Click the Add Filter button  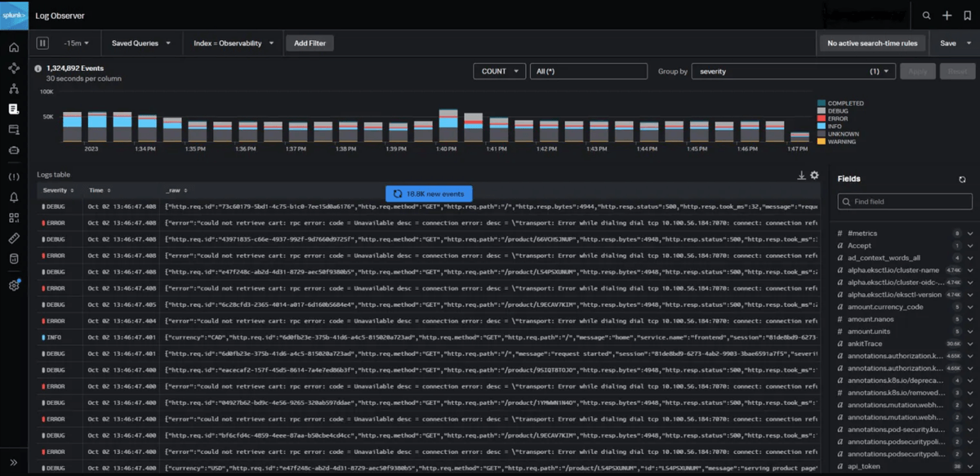[310, 43]
